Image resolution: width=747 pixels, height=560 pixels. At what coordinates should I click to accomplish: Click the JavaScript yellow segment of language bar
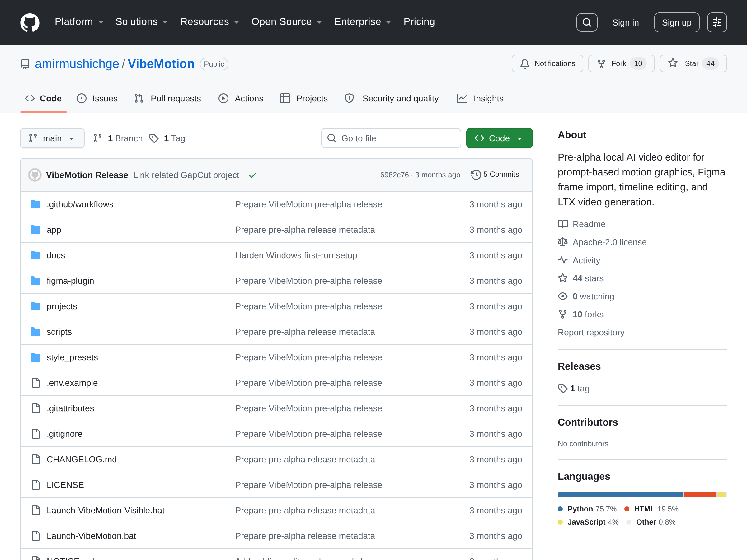(x=721, y=495)
